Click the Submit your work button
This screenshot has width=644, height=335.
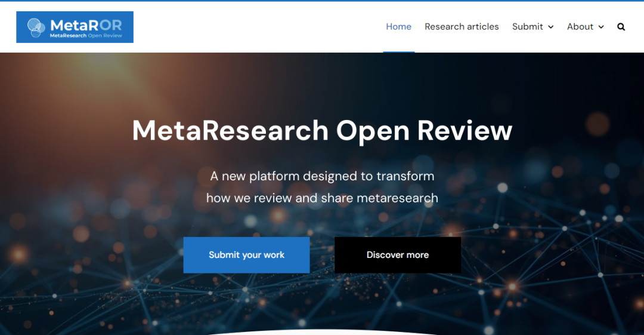pos(246,255)
